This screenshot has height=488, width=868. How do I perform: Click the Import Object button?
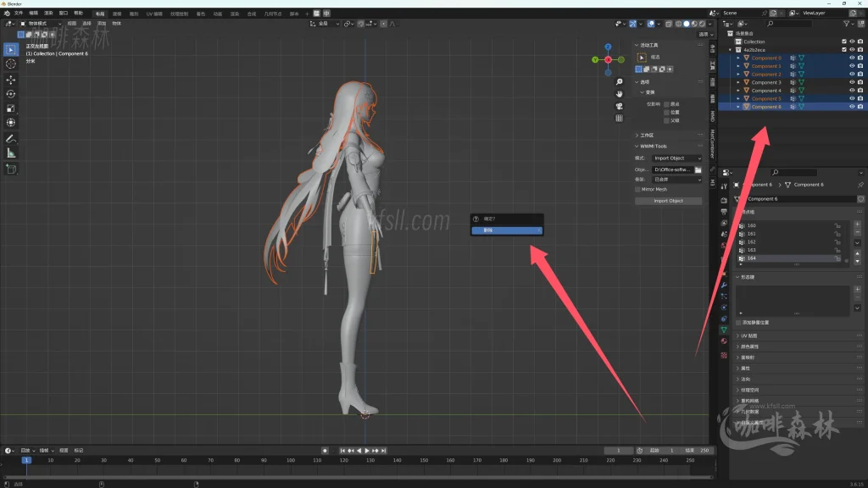coord(668,201)
